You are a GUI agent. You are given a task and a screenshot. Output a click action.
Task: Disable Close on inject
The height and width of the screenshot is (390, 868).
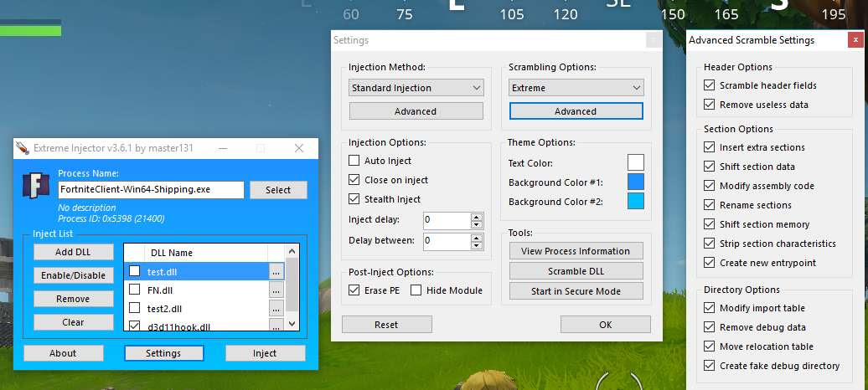pyautogui.click(x=354, y=180)
